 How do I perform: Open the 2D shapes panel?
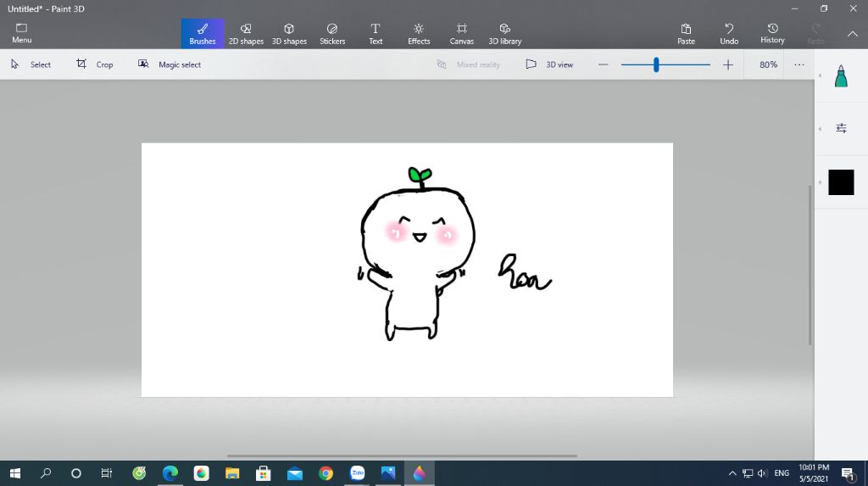(x=246, y=34)
